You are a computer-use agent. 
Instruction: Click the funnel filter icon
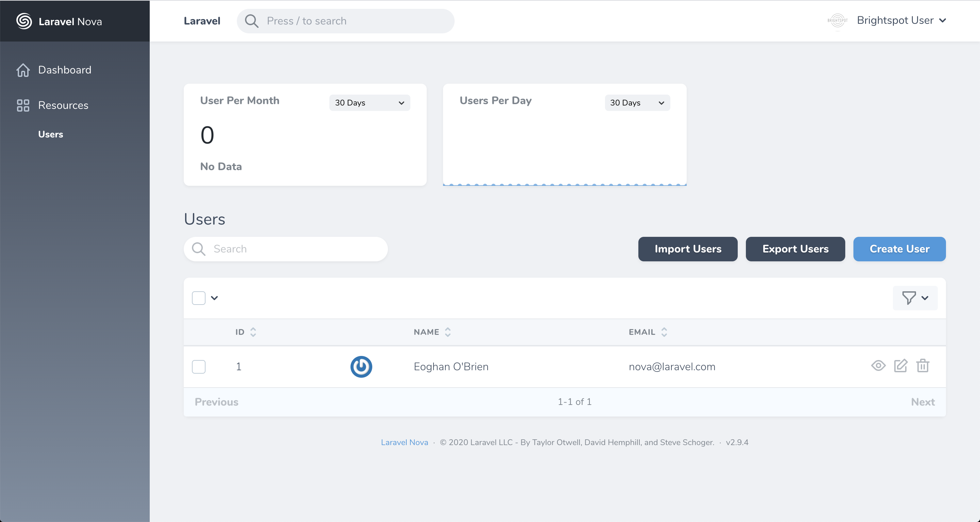[909, 298]
